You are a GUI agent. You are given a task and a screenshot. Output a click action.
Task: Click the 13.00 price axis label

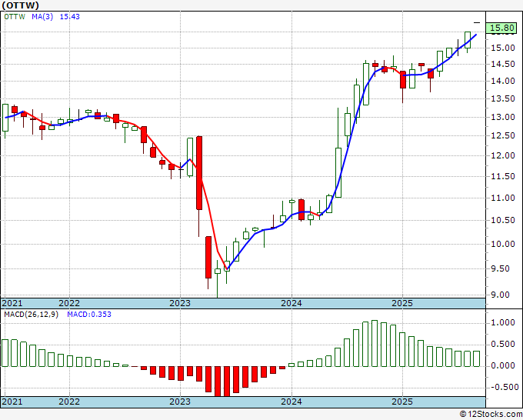503,117
